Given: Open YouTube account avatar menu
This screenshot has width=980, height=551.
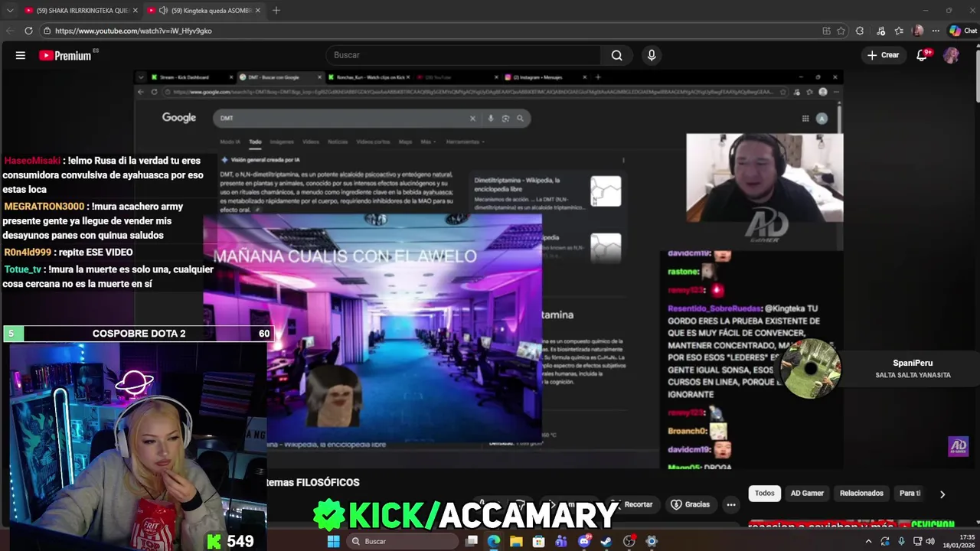Looking at the screenshot, I should click(x=951, y=55).
